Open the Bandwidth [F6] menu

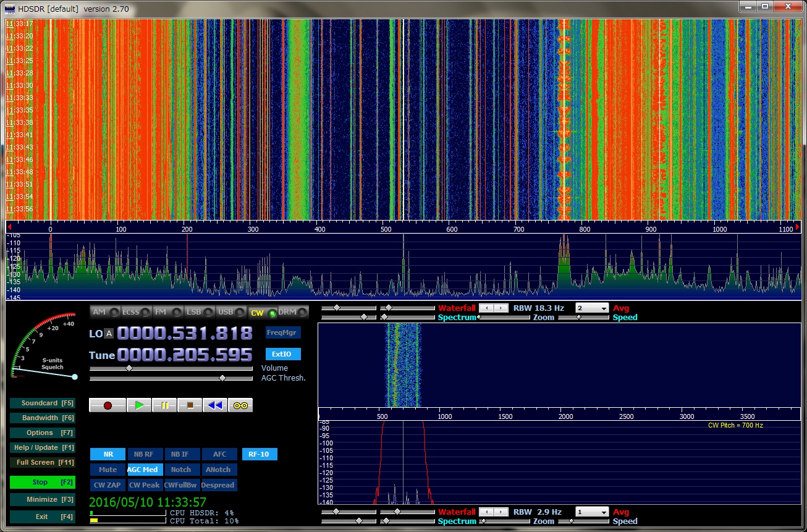click(x=43, y=418)
